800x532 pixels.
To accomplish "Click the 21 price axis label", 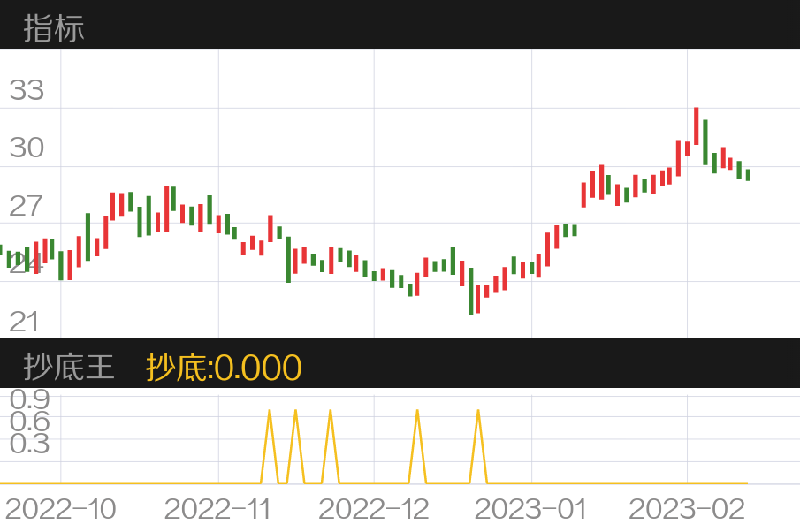I will point(25,322).
